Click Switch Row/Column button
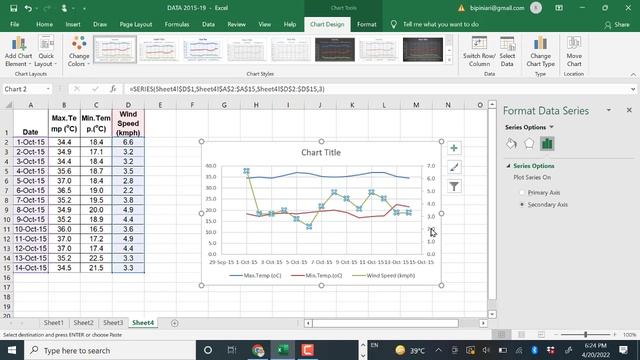Viewport: 640px width, 360px height. tap(479, 51)
